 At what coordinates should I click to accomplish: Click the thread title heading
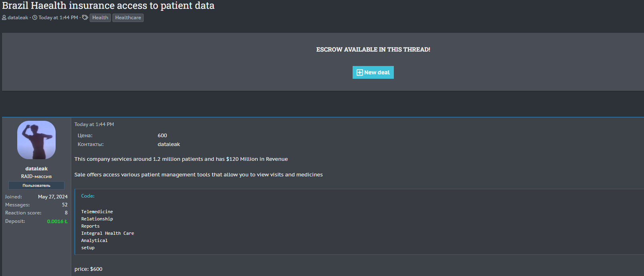[x=108, y=6]
